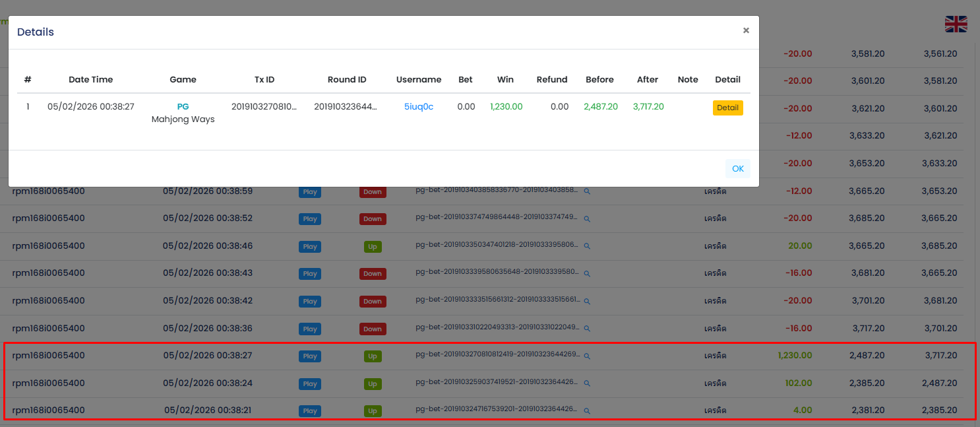The width and height of the screenshot is (980, 427).
Task: Click magnifier icon in the 00:38:52 row
Action: [x=586, y=218]
